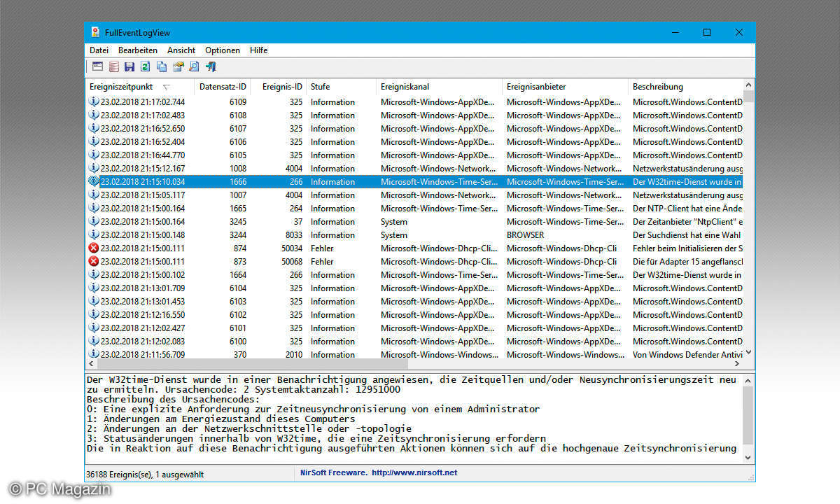Click the info icon of row 21:13:01.709

[x=94, y=288]
